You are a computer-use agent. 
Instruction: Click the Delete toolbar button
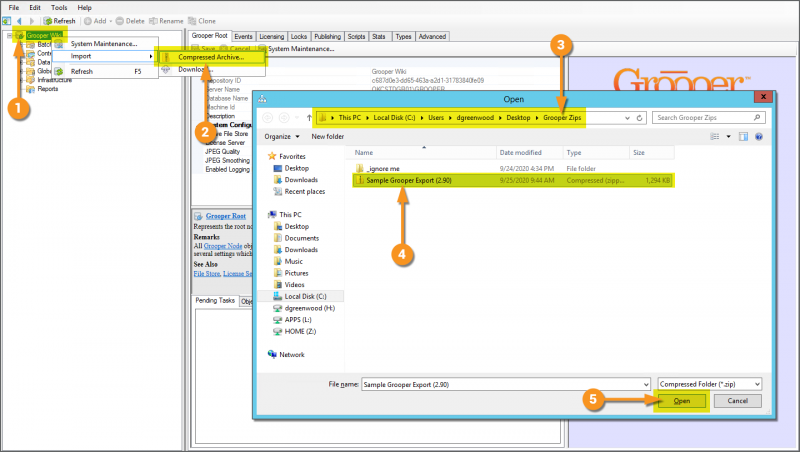[130, 21]
